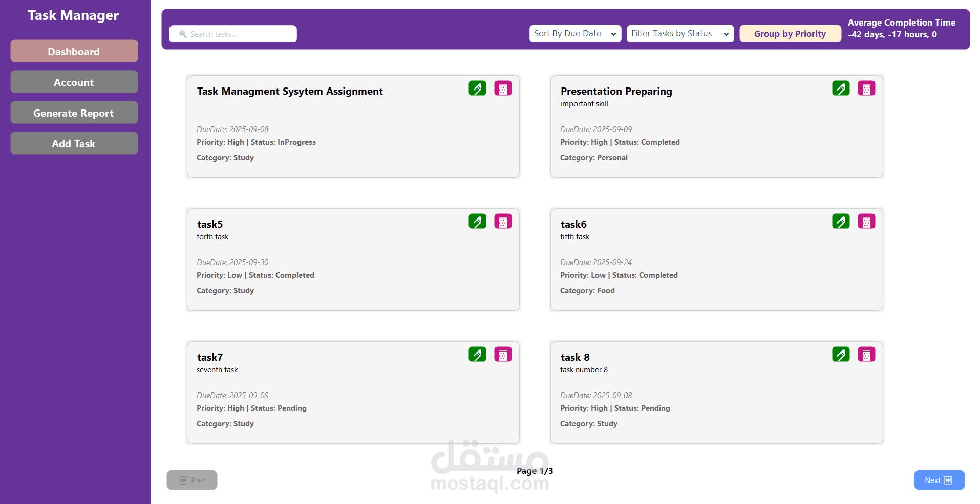Delete the Presentation Preparing task
This screenshot has width=980, height=504.
pos(866,88)
